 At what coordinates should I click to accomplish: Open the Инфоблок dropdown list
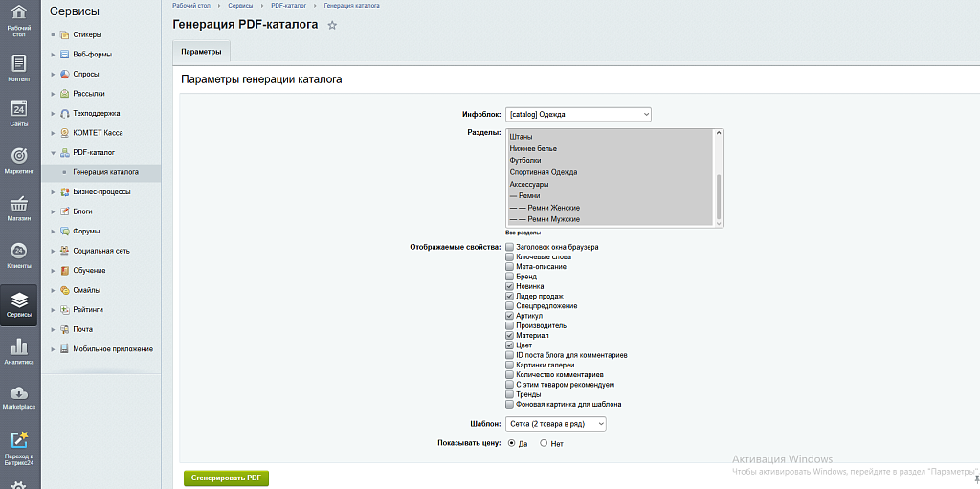pos(578,115)
